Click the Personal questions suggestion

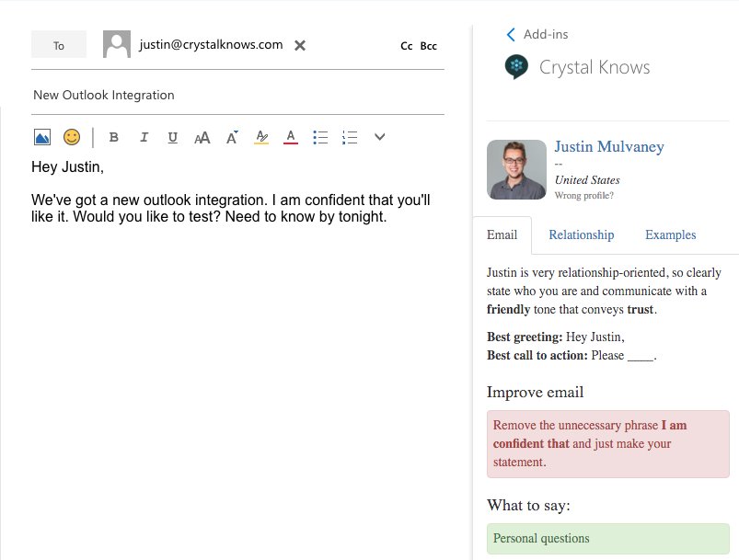[x=608, y=538]
